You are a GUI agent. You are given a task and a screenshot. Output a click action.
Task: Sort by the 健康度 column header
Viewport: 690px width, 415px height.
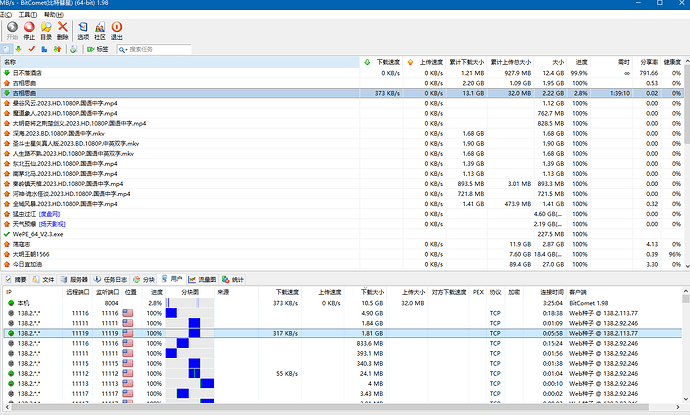point(672,62)
